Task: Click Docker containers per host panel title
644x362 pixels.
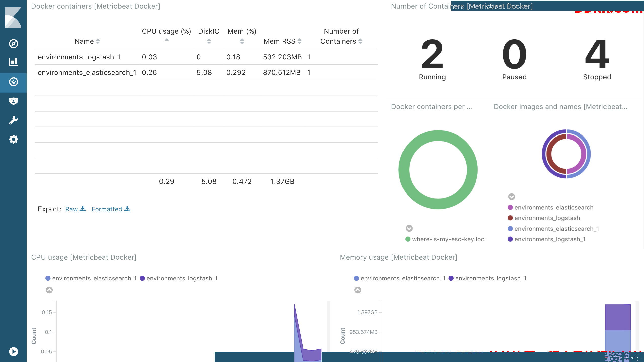Action: click(431, 107)
